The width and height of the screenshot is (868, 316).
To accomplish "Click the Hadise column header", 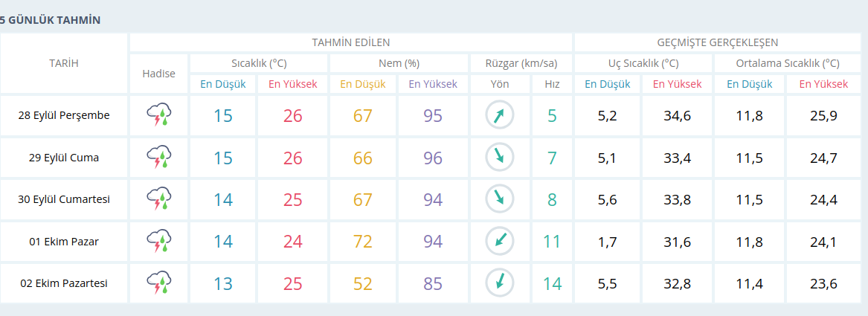I will click(x=159, y=74).
